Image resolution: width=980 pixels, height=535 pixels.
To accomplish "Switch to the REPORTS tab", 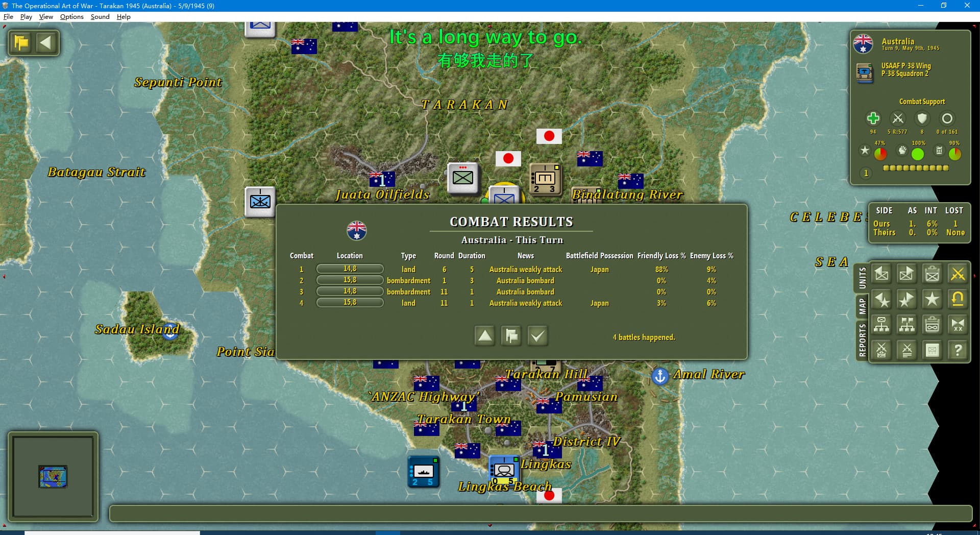I will click(x=862, y=339).
